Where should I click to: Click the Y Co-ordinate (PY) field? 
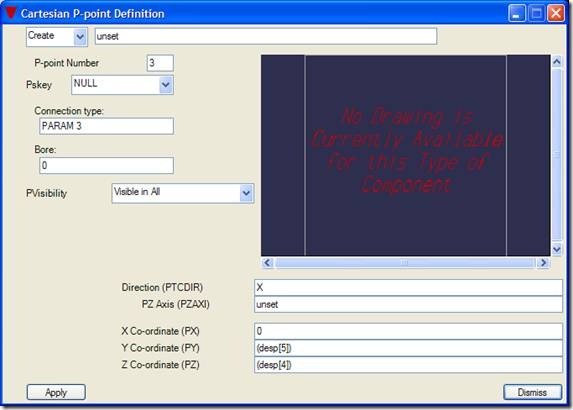(408, 348)
